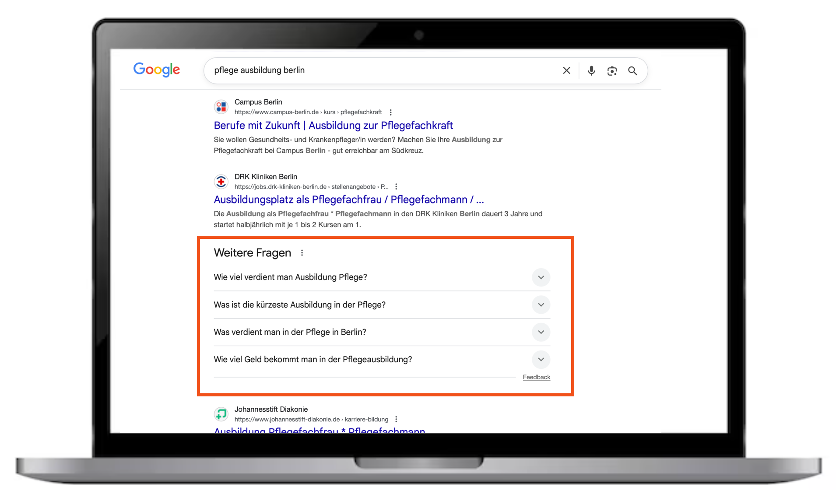Open more options for the Campus Berlin result

coord(390,112)
